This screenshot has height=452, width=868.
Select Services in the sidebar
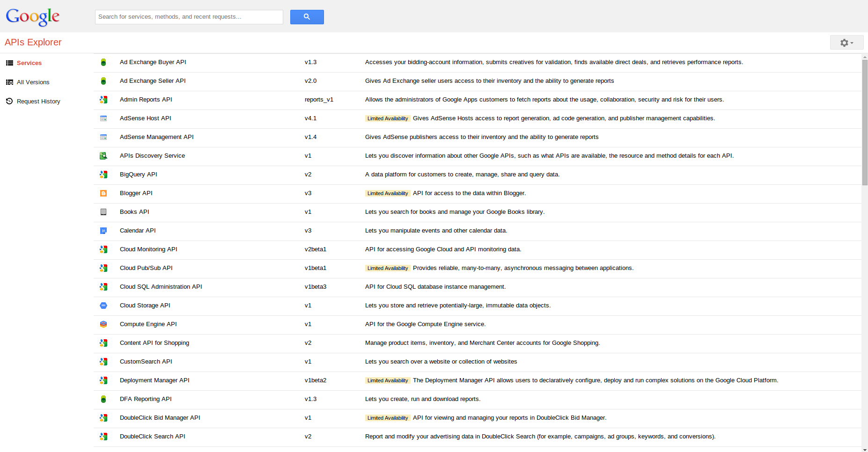point(29,63)
